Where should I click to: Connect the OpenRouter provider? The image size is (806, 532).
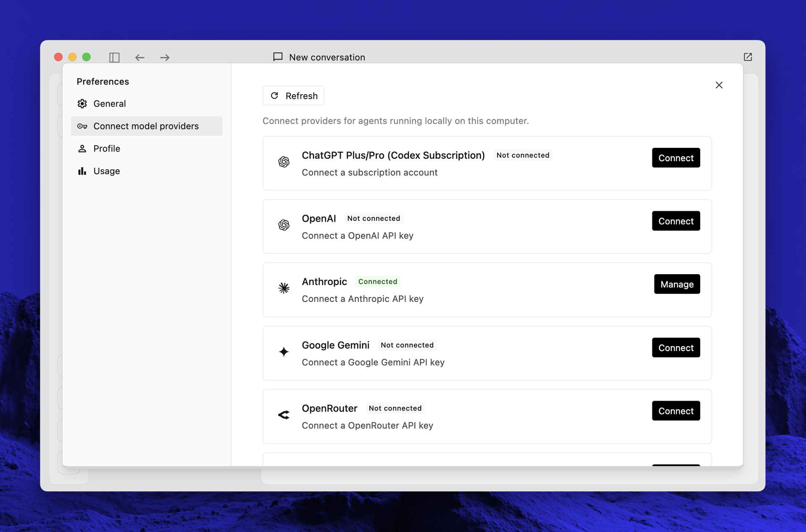coord(676,411)
